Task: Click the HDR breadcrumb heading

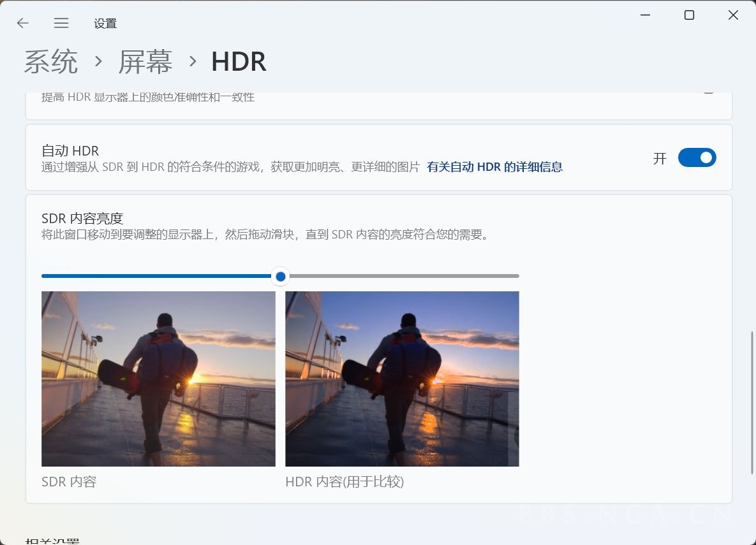Action: pos(239,61)
